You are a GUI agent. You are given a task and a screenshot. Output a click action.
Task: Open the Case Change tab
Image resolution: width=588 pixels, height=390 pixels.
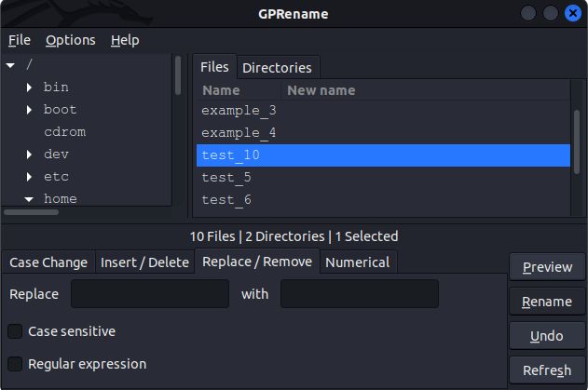tap(48, 262)
